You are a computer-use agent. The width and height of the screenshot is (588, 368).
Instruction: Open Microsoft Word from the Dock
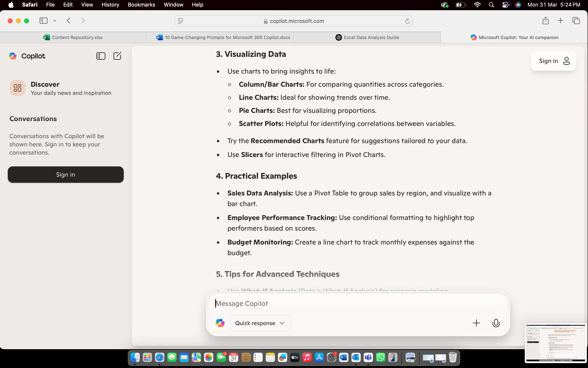point(344,358)
